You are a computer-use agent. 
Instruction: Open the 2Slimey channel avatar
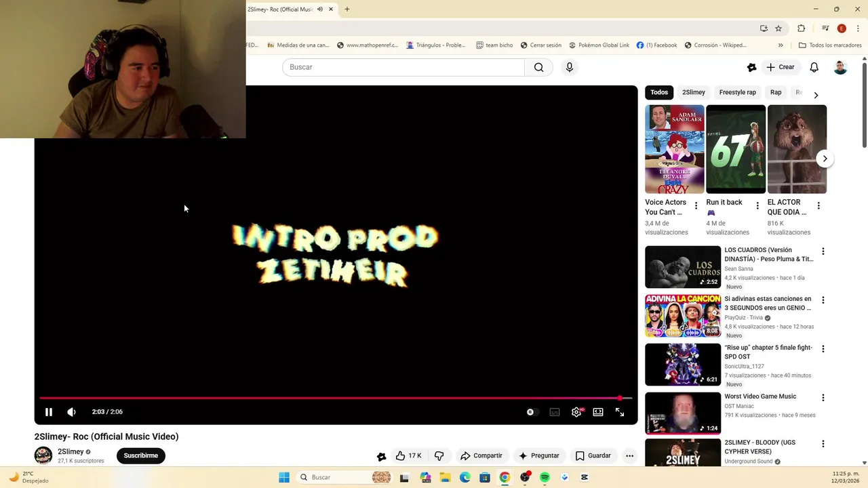(43, 455)
